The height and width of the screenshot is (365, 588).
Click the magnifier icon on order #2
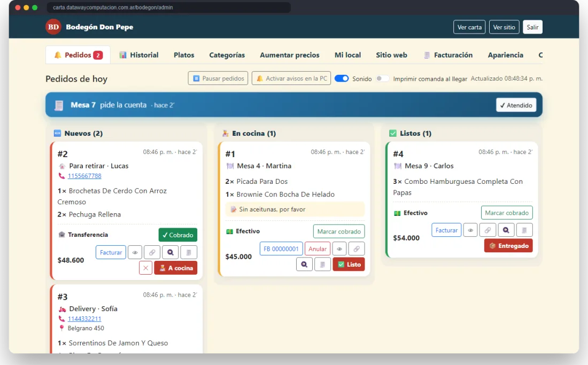(x=170, y=252)
